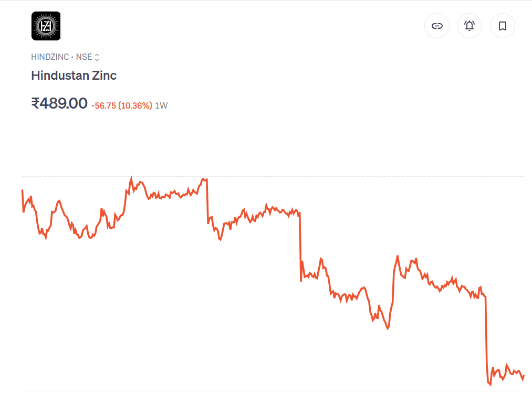Copy the stock link with chain icon
The image size is (532, 395).
[x=437, y=26]
